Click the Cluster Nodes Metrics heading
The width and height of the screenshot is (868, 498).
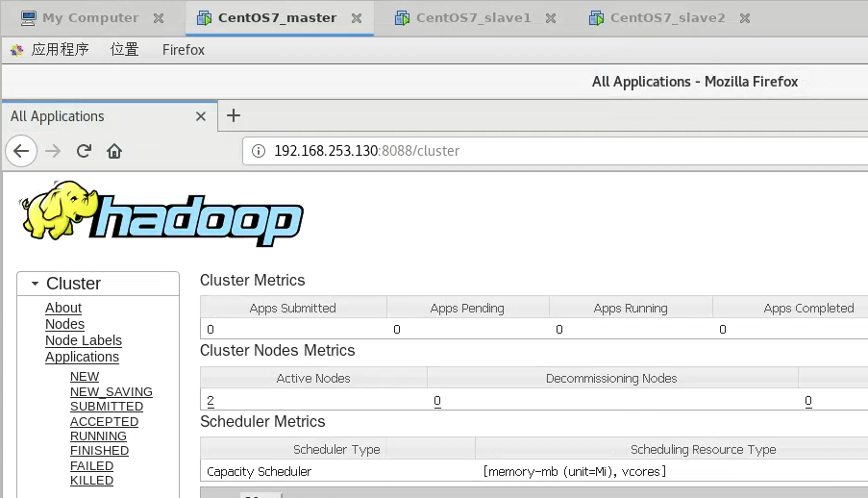pos(278,351)
